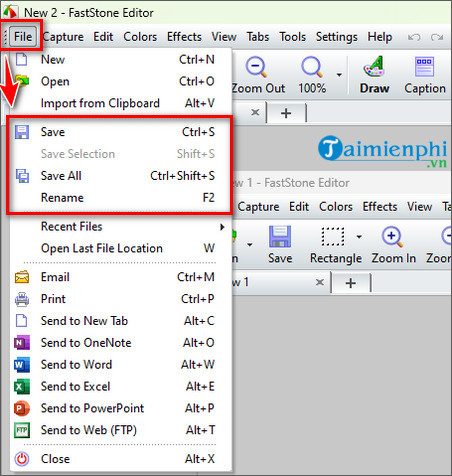Screen dimensions: 452x476
Task: Click Save button in New 1 window toolbar
Action: point(280,245)
